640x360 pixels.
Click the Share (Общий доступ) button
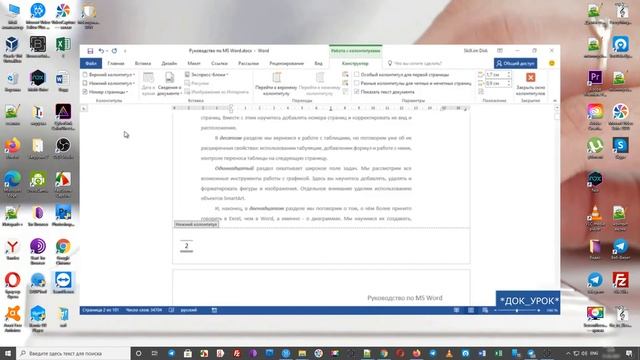click(x=515, y=63)
